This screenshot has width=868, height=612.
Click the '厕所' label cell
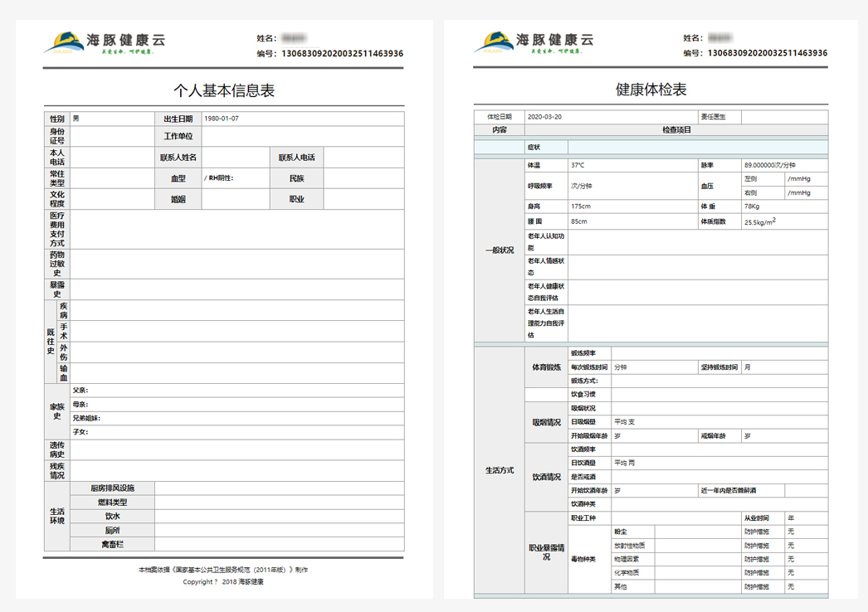(112, 530)
